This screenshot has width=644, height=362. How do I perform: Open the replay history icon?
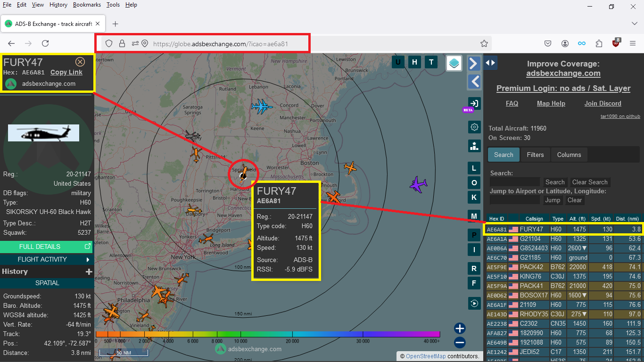coord(474,303)
